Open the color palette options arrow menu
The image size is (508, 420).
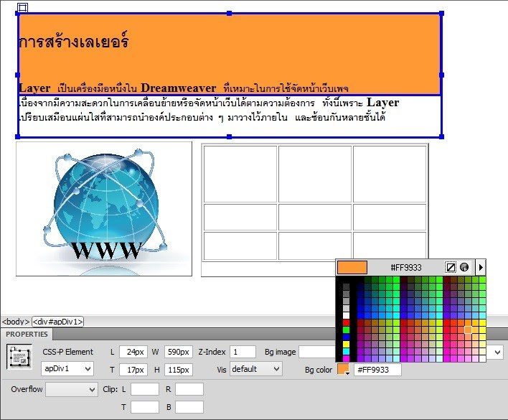pyautogui.click(x=481, y=267)
